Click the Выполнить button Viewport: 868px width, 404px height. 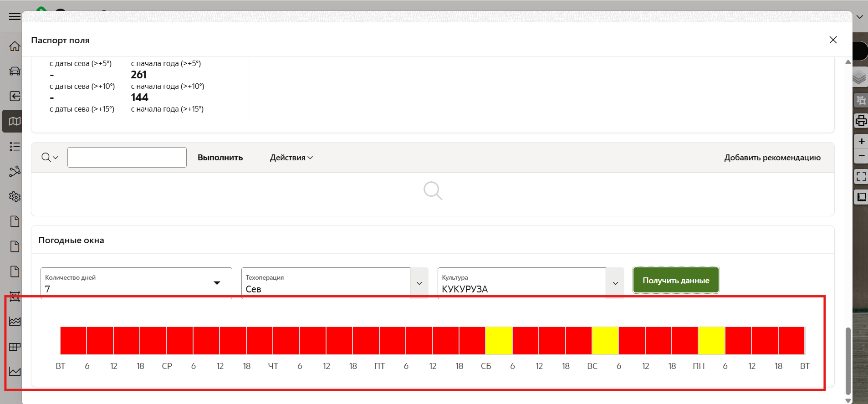220,158
